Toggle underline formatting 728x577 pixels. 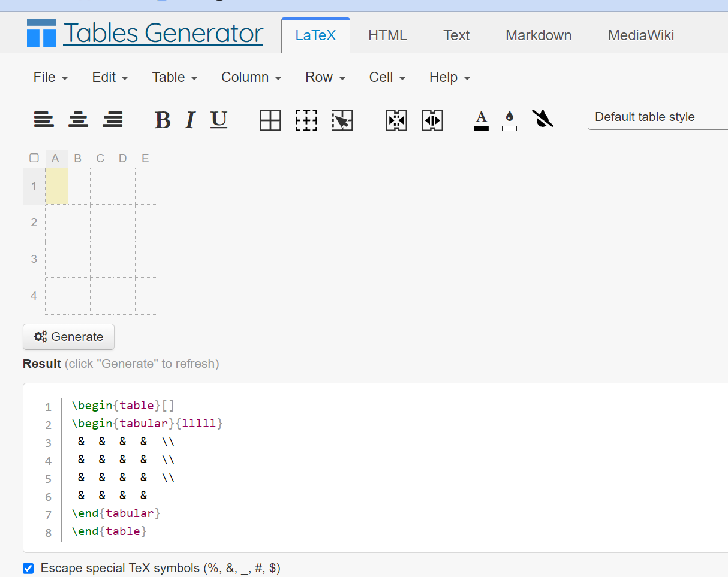point(219,120)
